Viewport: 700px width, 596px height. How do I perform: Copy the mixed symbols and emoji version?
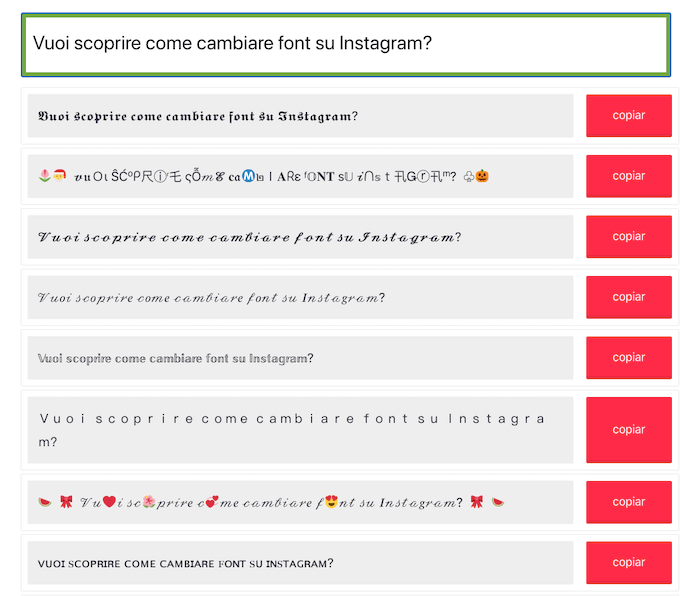(628, 176)
